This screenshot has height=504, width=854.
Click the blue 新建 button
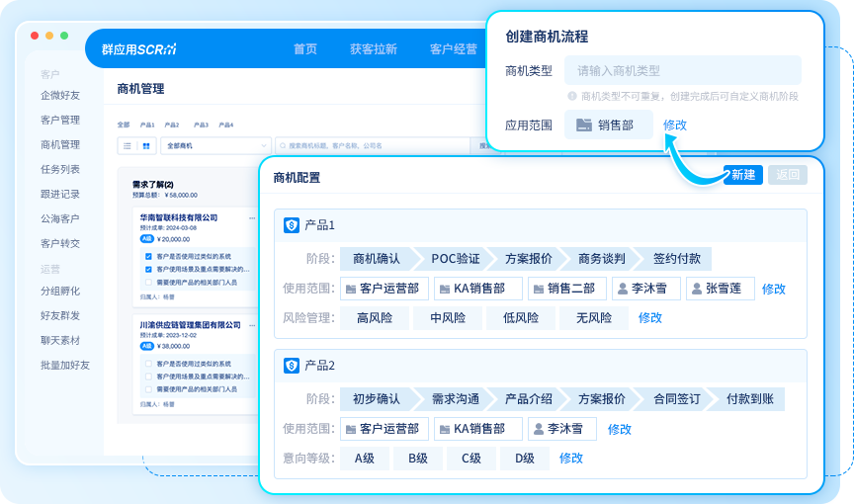tap(742, 175)
